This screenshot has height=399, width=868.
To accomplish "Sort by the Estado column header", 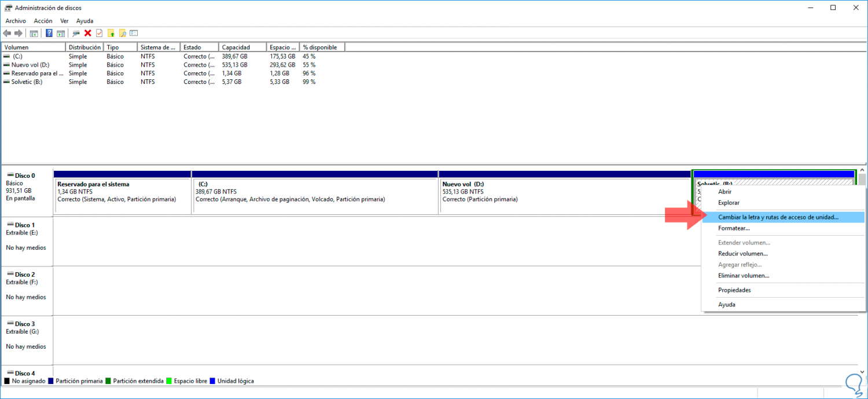I will pyautogui.click(x=200, y=47).
